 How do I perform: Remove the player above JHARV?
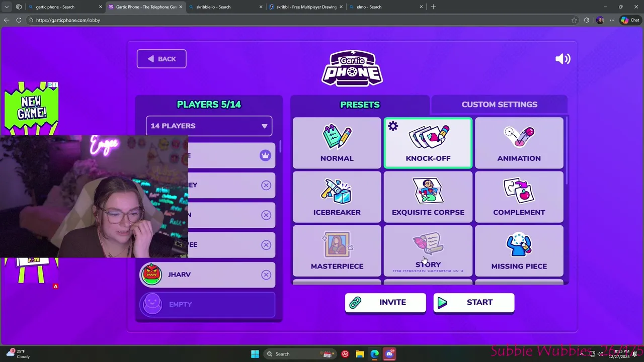[x=266, y=245]
